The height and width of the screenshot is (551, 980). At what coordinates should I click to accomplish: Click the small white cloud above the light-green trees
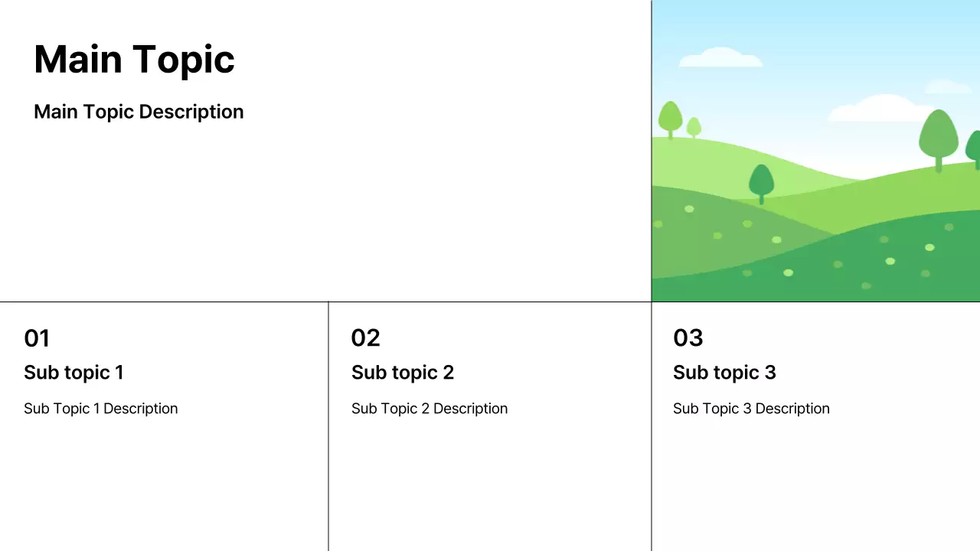click(x=720, y=57)
